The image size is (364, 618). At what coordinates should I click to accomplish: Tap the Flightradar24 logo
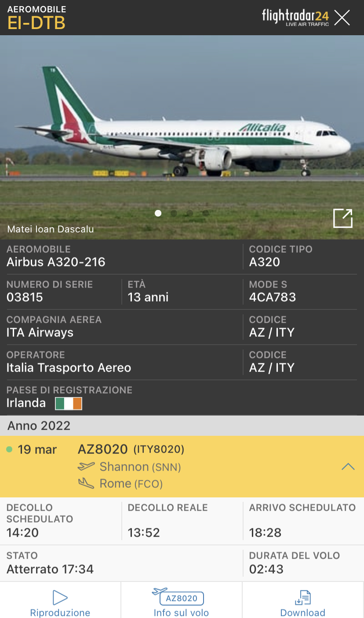pos(295,18)
